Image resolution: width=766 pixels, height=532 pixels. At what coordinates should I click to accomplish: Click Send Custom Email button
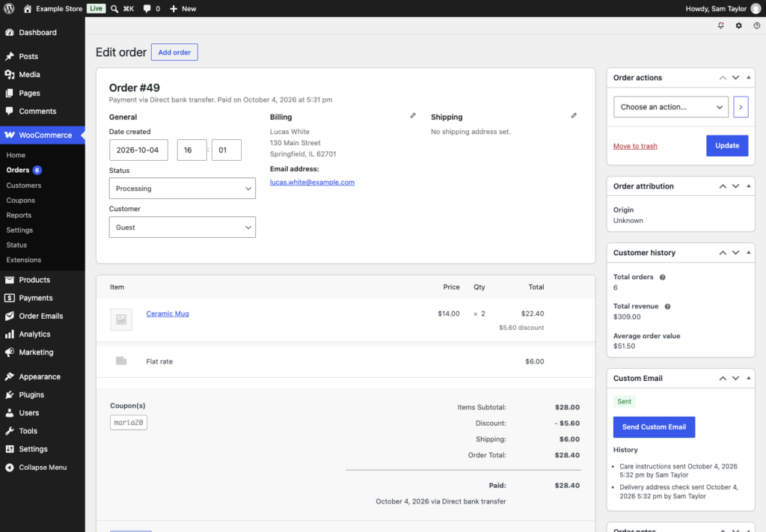654,427
